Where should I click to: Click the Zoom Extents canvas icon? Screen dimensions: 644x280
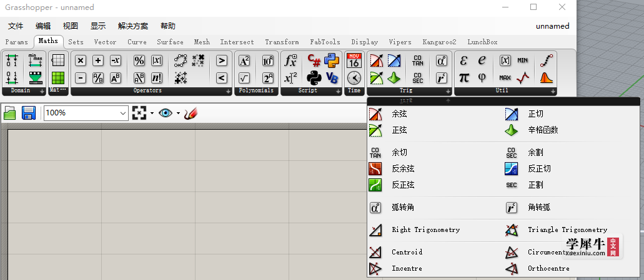coord(139,113)
